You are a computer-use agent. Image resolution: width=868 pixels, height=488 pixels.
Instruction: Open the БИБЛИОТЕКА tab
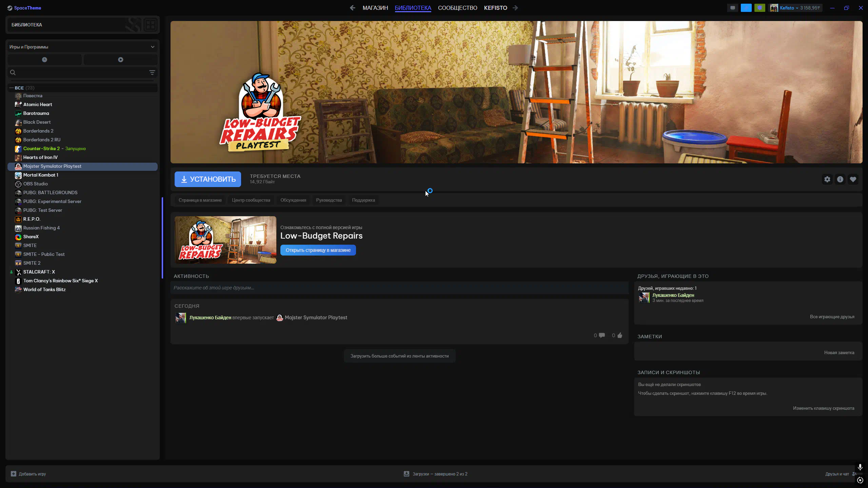click(413, 8)
